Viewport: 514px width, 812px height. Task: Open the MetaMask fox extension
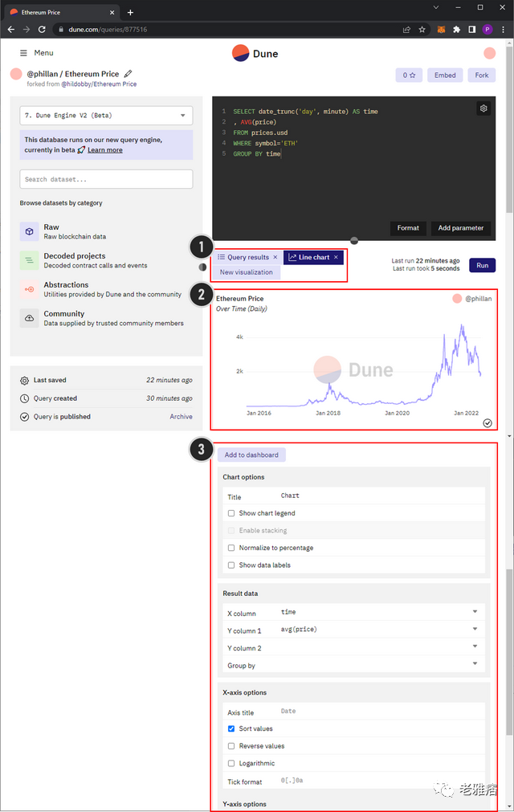coord(441,30)
